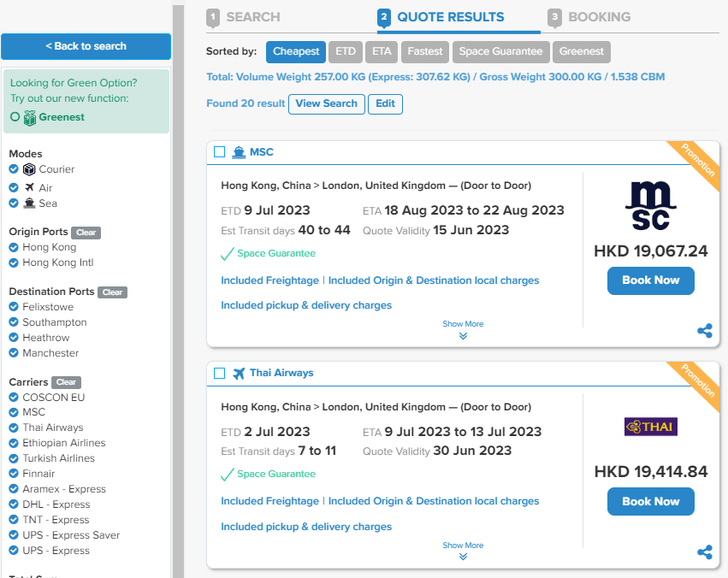The image size is (728, 578).
Task: Click the double chevron under Thai Airways Show More
Action: point(463,557)
